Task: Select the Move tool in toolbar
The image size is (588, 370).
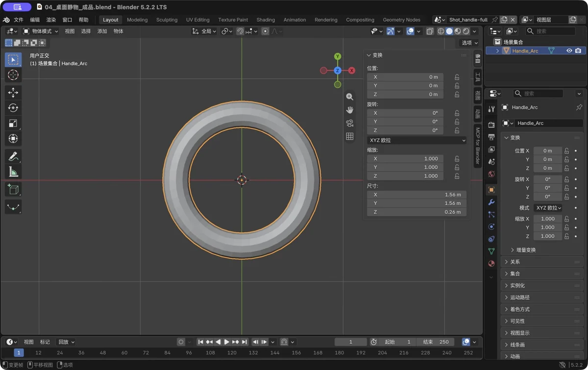Action: click(13, 92)
